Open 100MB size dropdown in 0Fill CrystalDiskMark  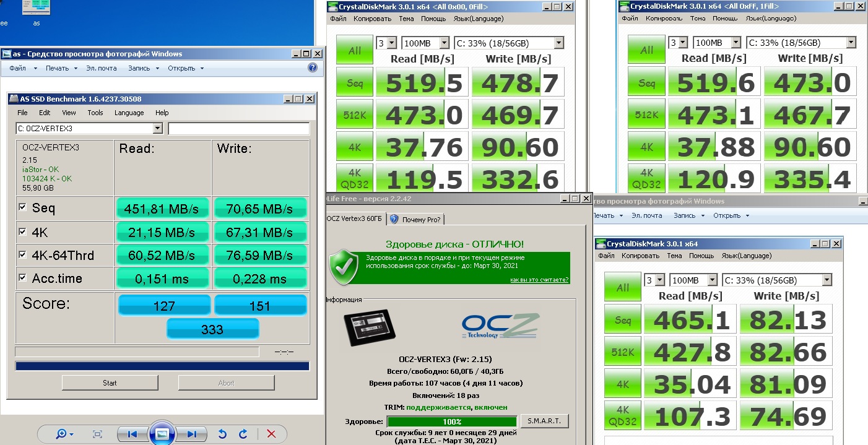[x=443, y=43]
